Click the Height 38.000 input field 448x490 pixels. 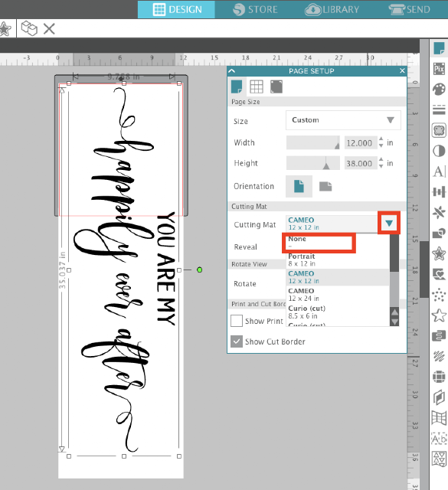[x=360, y=163]
